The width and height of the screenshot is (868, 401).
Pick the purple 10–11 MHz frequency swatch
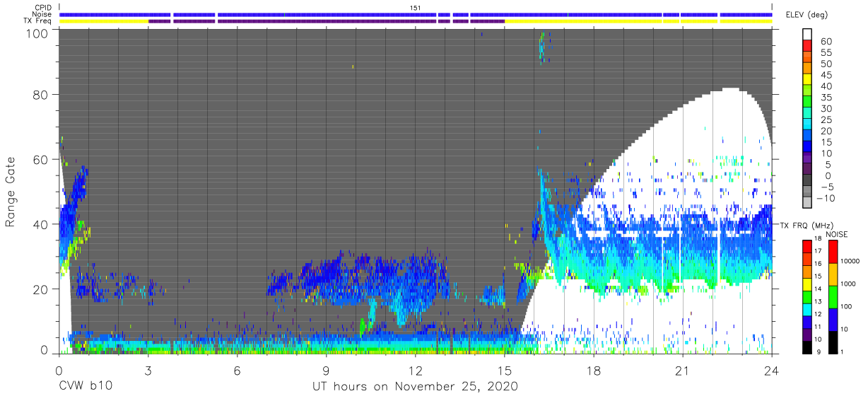809,335
